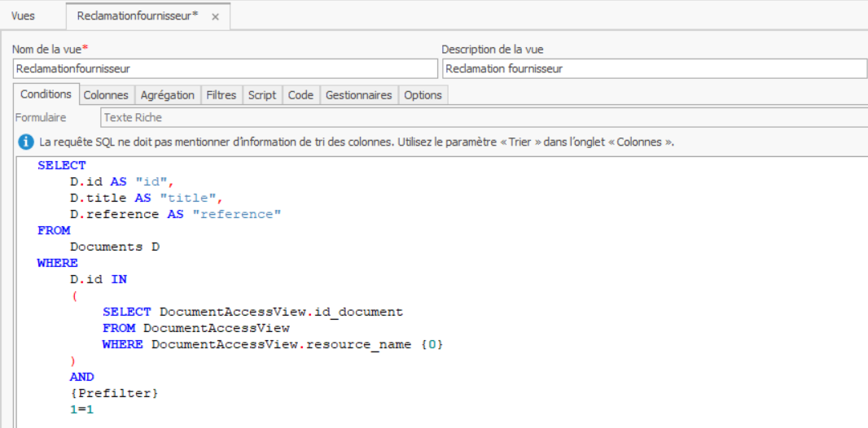Click the Description de la vue field
Image resolution: width=868 pixels, height=428 pixels.
(x=654, y=68)
